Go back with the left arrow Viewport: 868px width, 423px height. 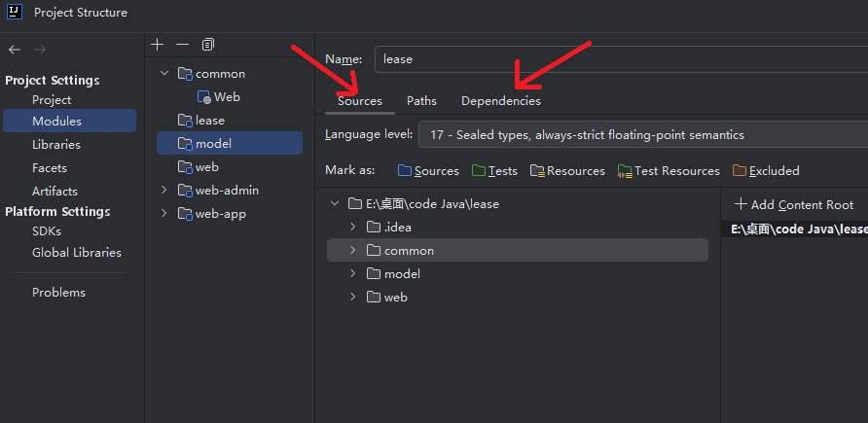pos(15,50)
